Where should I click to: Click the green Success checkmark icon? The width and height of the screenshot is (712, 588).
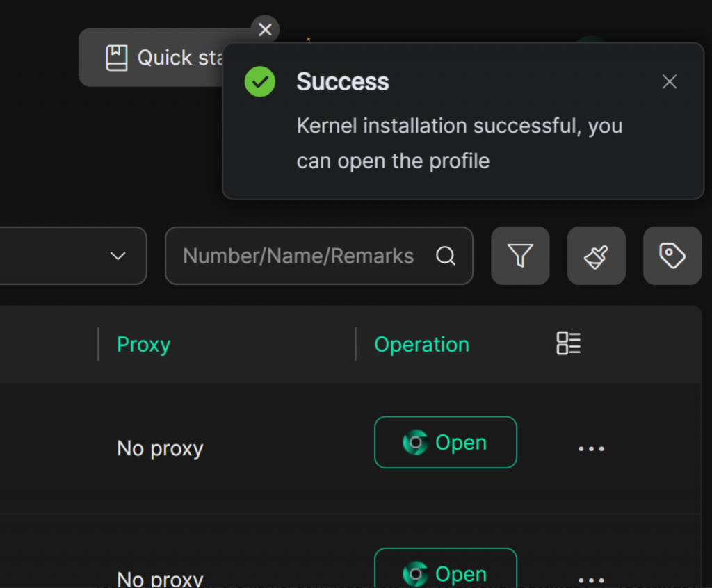pyautogui.click(x=260, y=82)
